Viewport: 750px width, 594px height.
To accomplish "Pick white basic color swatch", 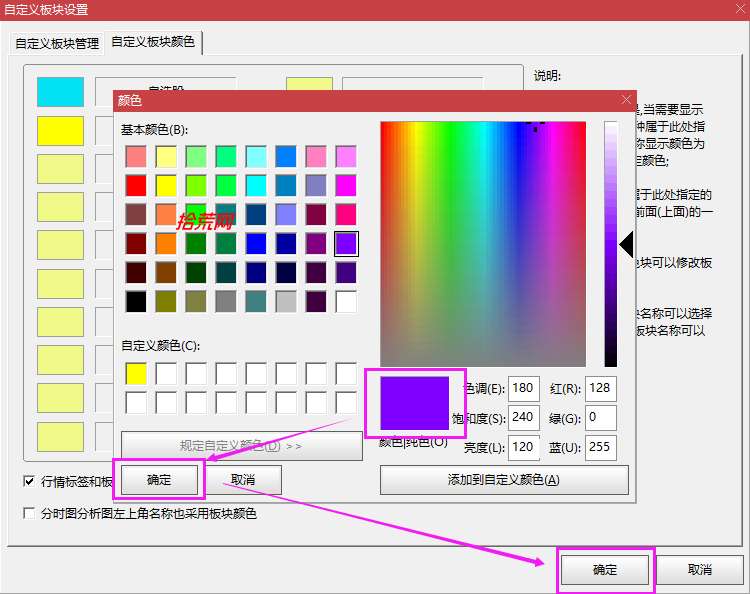I will point(346,302).
